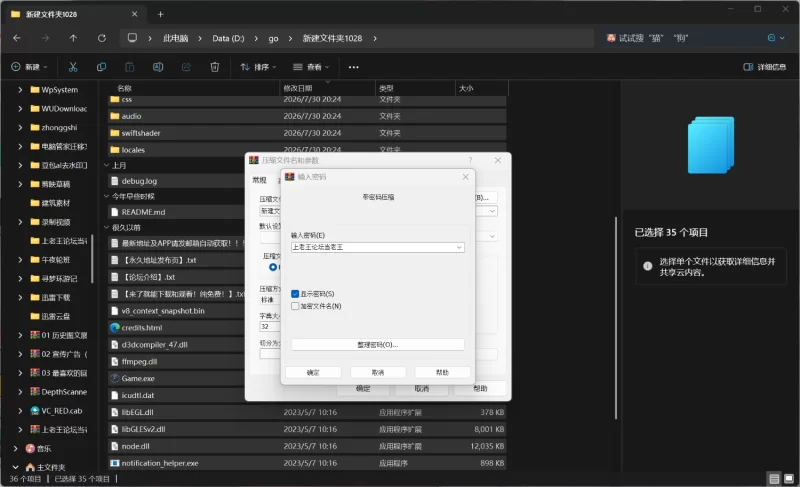Click help question mark in 压缩文件名和参数 dialog
Image resolution: width=800 pixels, height=487 pixels.
coord(470,160)
